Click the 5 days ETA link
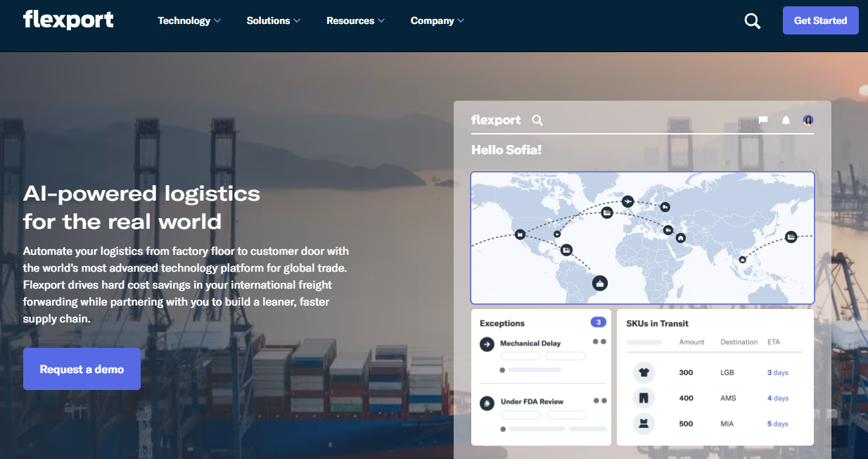This screenshot has width=868, height=459. (777, 424)
